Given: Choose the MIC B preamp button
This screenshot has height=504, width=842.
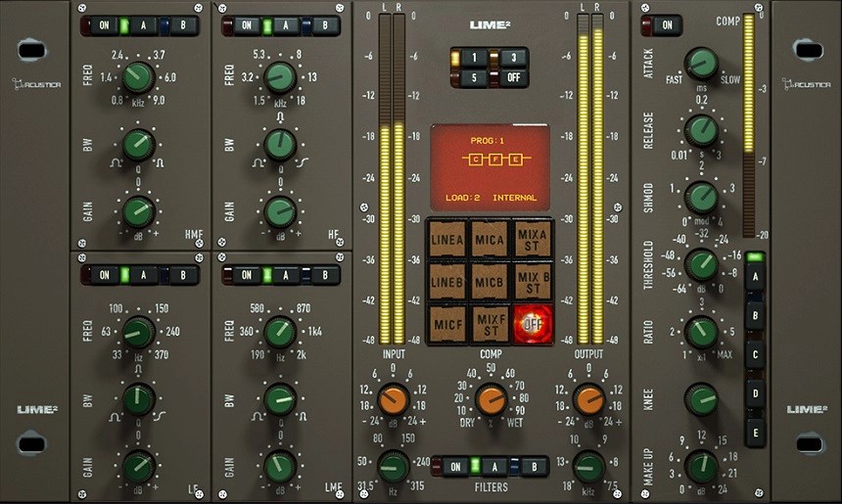Looking at the screenshot, I should tap(490, 281).
